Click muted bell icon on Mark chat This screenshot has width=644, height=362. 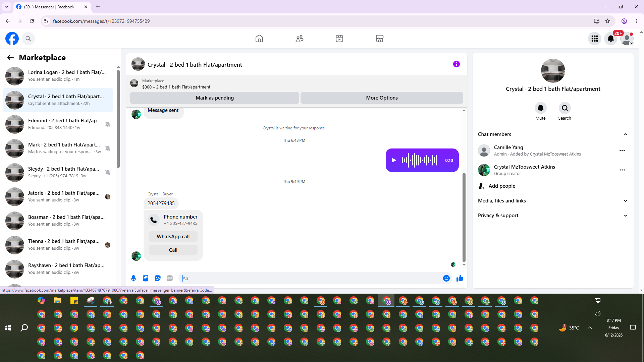click(x=108, y=148)
